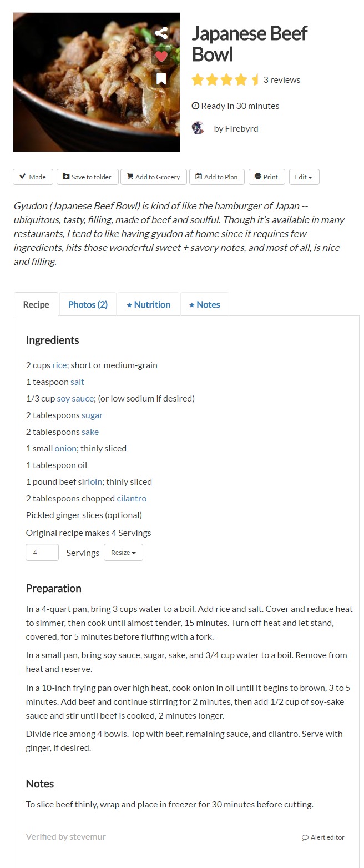Viewport: 364px width, 868px height.
Task: Mark recipe as Made
Action: pos(33,177)
